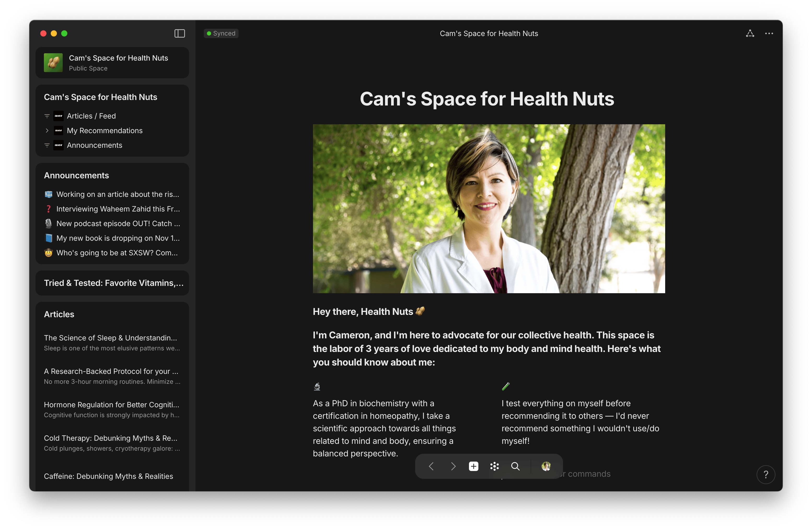
Task: Go forward with the right arrow
Action: [453, 466]
